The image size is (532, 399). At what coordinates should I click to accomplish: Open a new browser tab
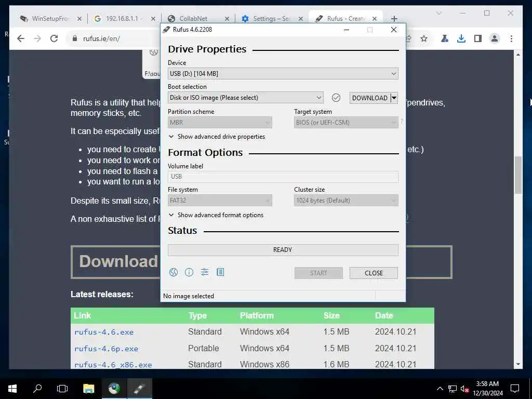[x=394, y=19]
